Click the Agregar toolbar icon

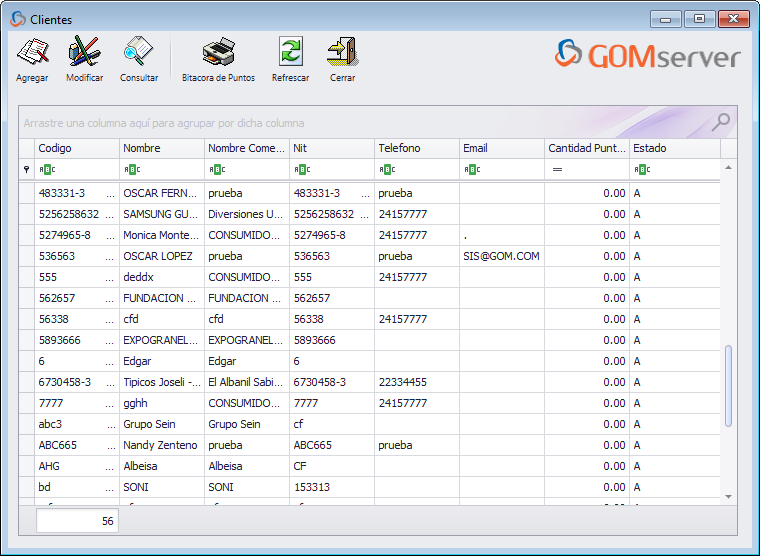32,52
